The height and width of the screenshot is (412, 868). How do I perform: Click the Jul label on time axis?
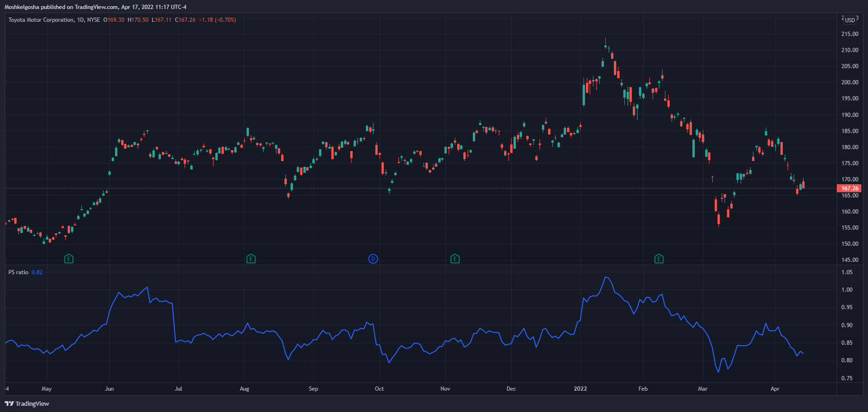point(178,389)
